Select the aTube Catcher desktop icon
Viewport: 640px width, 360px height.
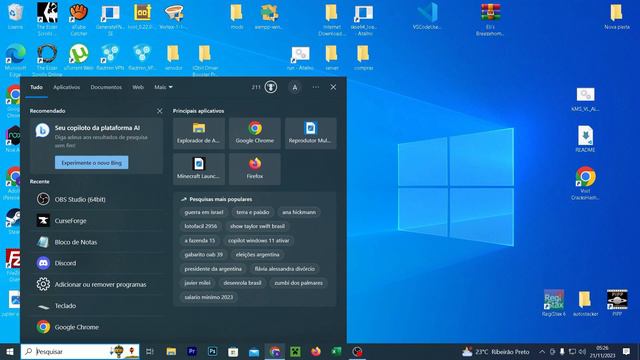pos(79,18)
